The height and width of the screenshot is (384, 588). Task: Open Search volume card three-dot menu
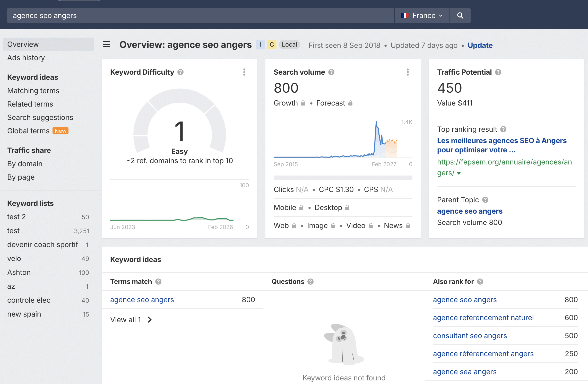pyautogui.click(x=408, y=72)
